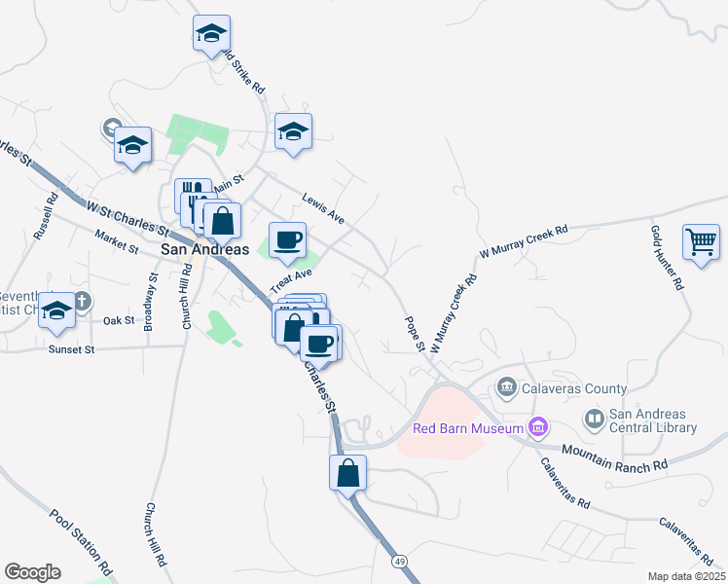Open the San Andreas Central Library pin
Viewport: 728px width, 584px height.
595,420
